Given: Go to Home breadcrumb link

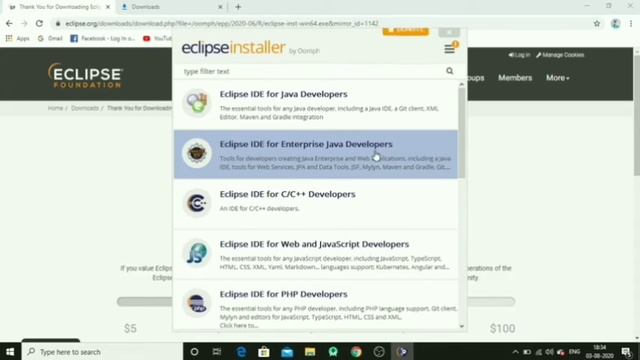Looking at the screenshot, I should 55,108.
